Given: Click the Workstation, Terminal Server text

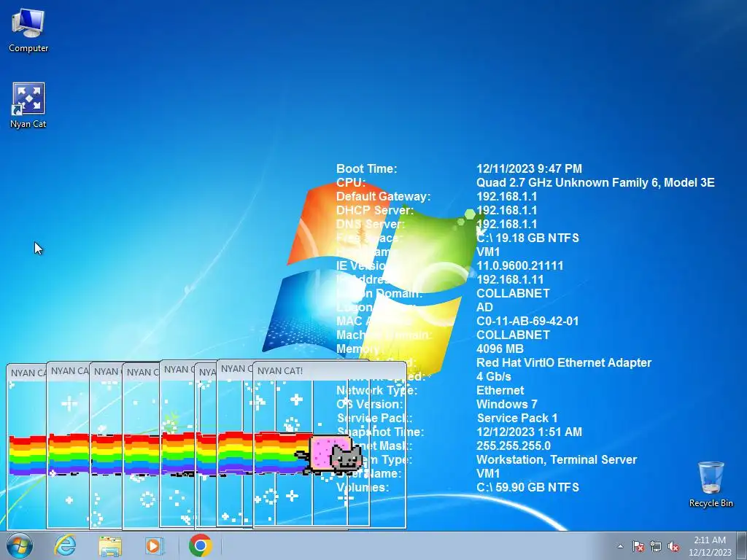Looking at the screenshot, I should (557, 459).
